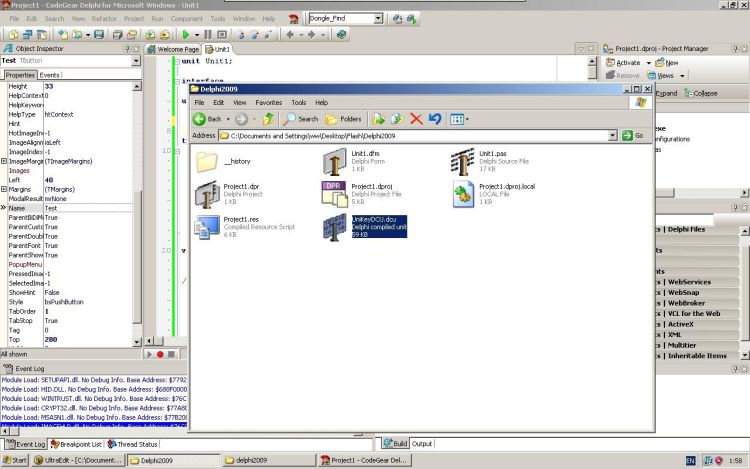The height and width of the screenshot is (469, 750).
Task: Go up one folder in Explorer
Action: pos(268,119)
